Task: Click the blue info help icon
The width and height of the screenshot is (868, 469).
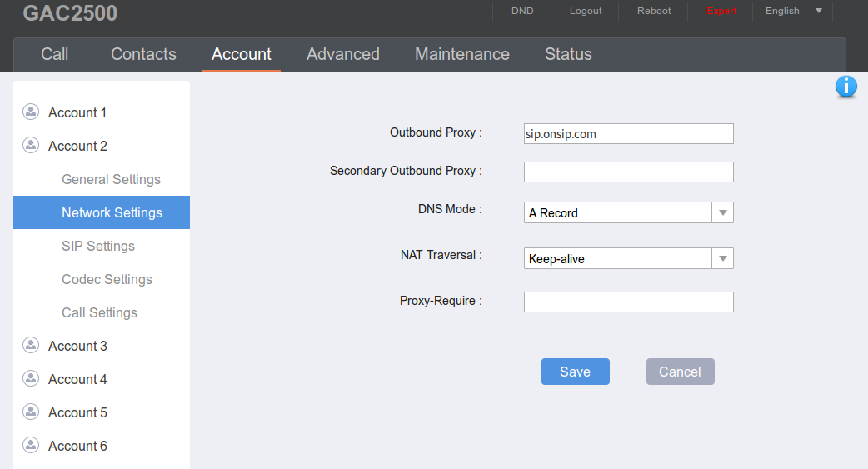Action: tap(846, 87)
